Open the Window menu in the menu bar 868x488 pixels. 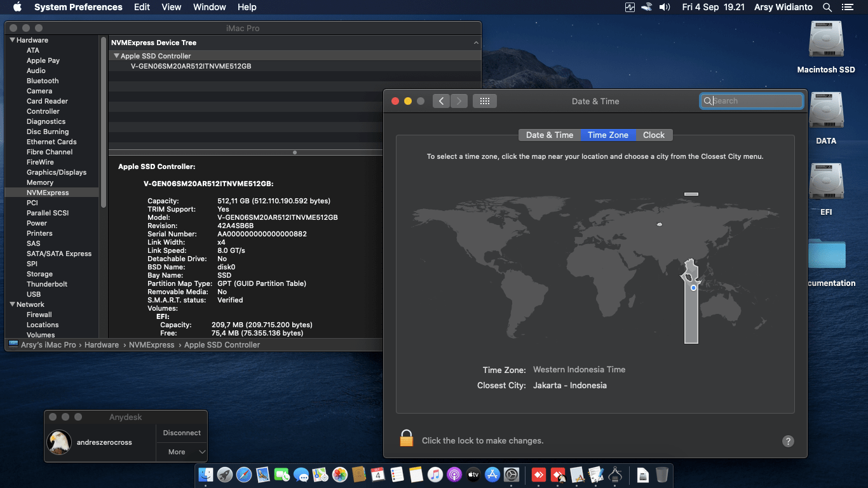209,7
